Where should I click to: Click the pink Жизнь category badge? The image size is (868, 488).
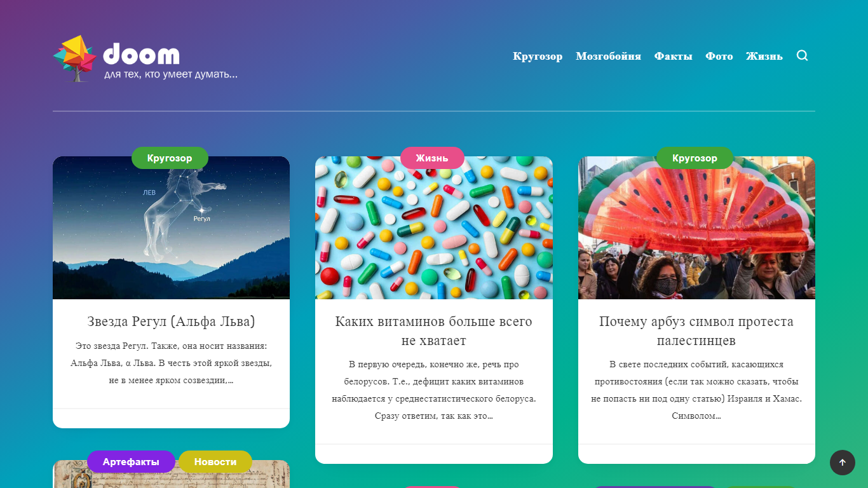432,158
